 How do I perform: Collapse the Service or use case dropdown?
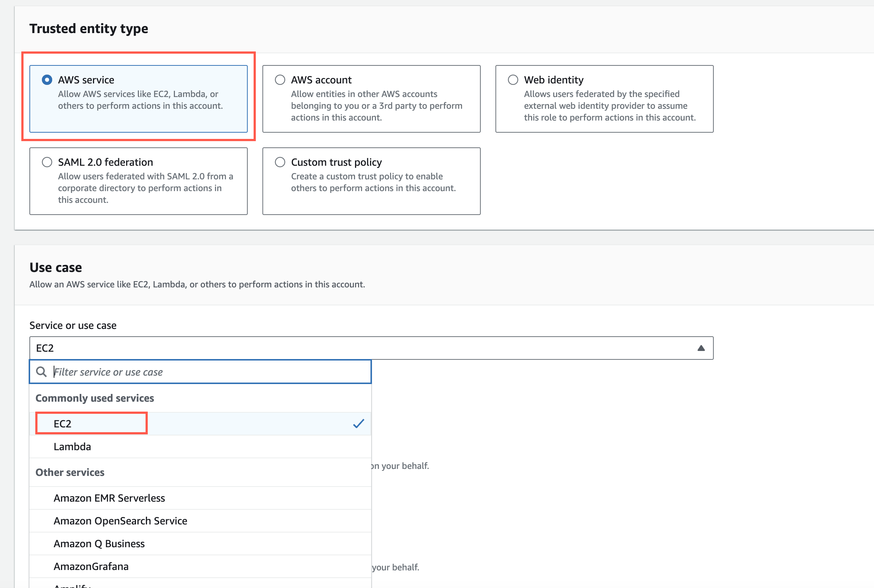tap(371, 348)
